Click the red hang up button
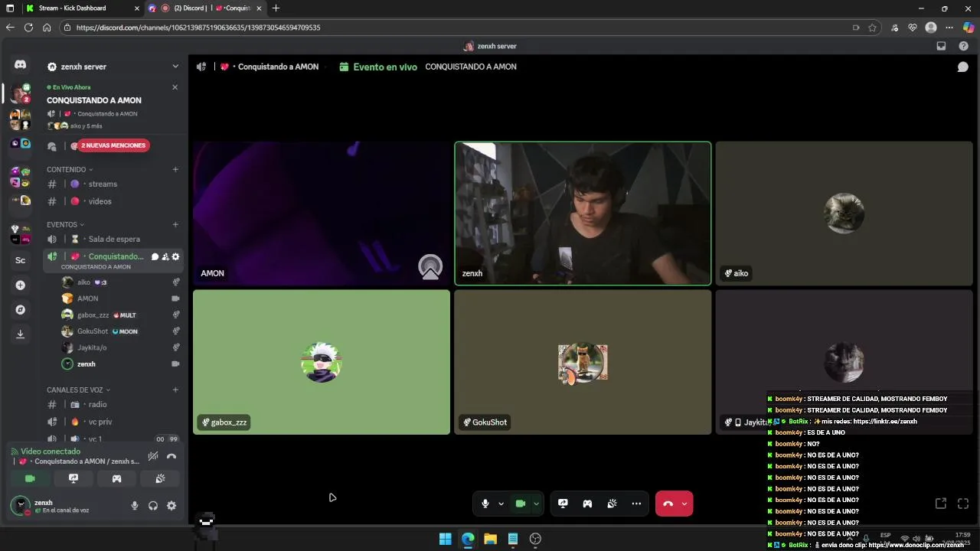 click(668, 504)
